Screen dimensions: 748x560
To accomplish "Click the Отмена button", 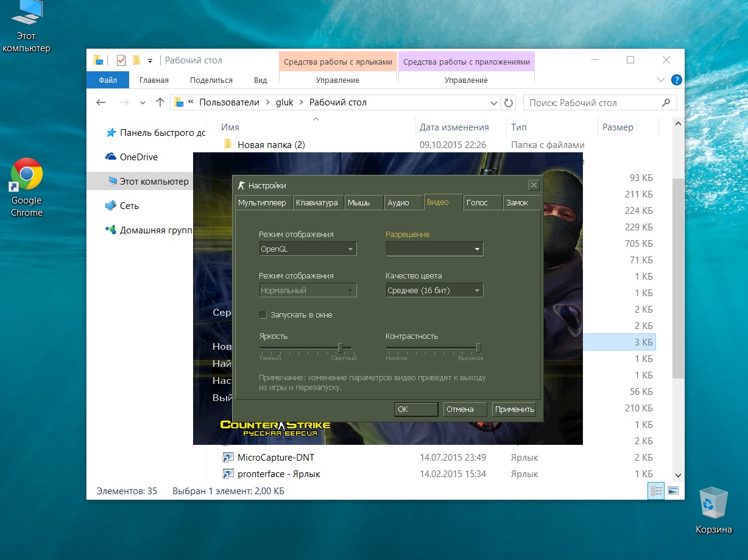I will (464, 409).
